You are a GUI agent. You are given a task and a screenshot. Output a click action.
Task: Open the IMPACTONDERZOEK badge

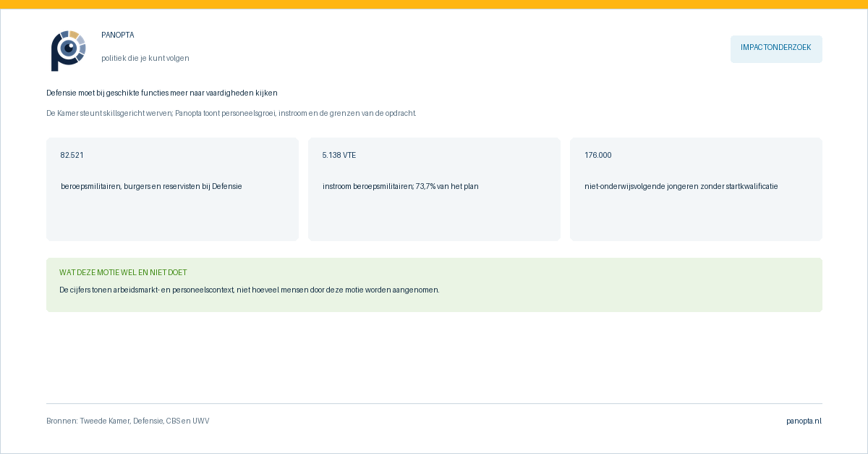click(776, 49)
